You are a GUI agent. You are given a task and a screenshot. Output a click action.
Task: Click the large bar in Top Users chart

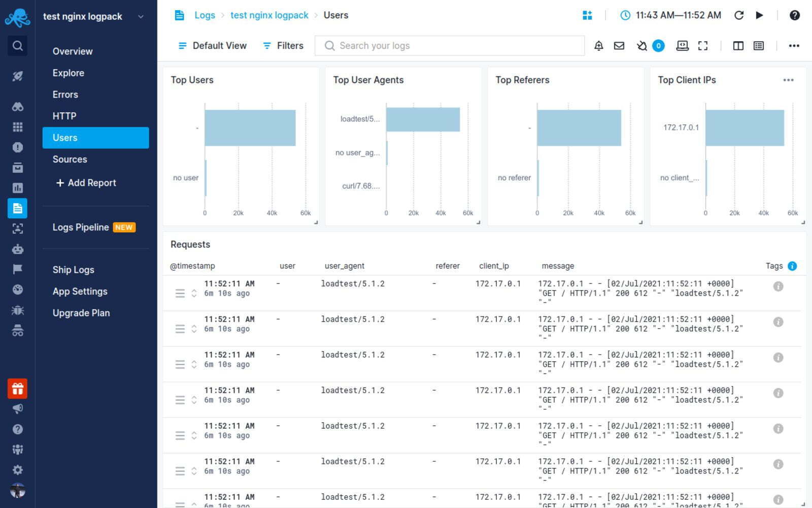(250, 128)
